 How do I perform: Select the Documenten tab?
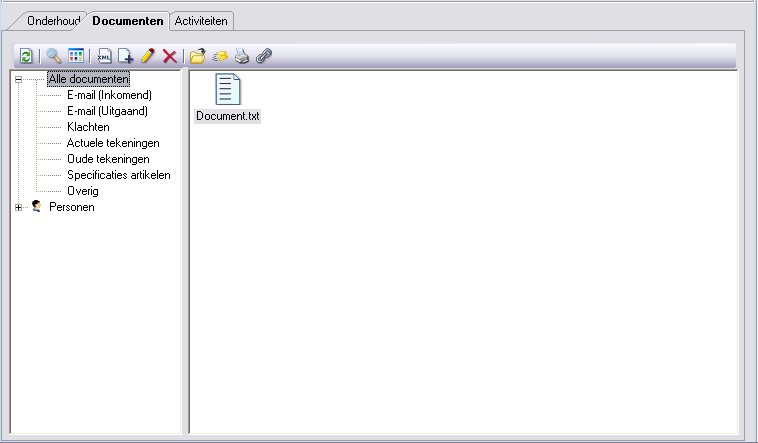click(128, 21)
